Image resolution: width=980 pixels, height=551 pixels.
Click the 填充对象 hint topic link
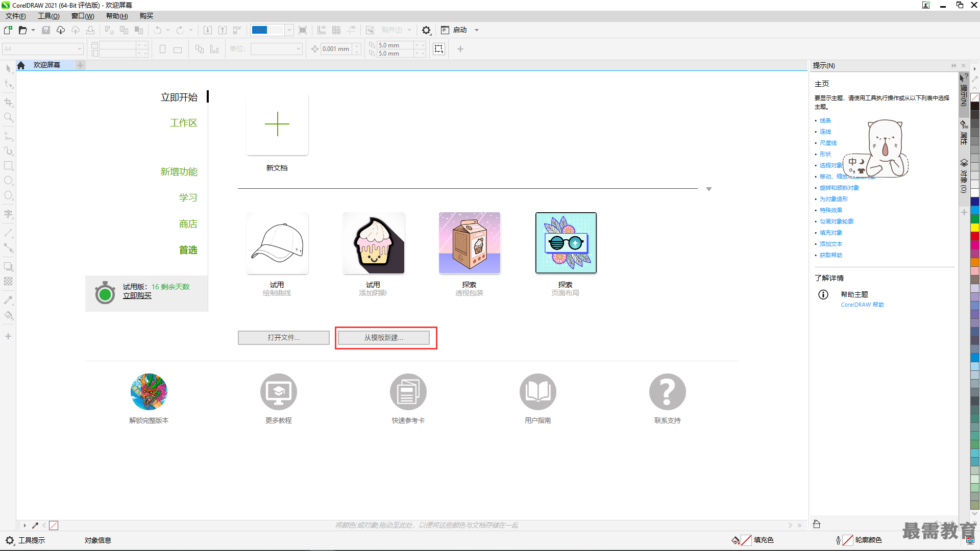[831, 233]
